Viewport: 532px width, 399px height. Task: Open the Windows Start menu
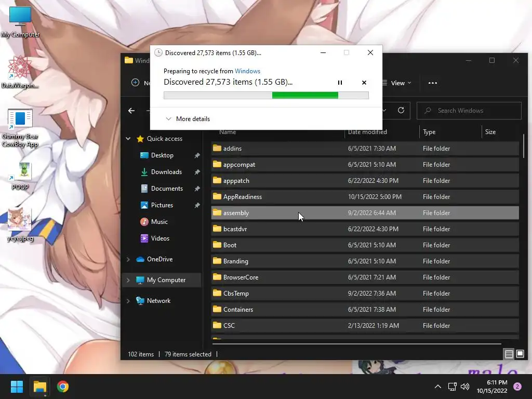click(x=17, y=387)
